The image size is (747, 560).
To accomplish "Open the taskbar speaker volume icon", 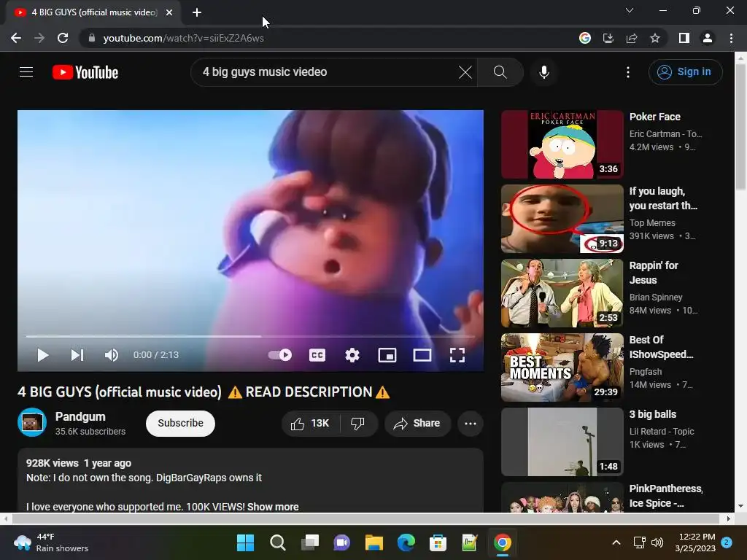I will click(x=657, y=542).
